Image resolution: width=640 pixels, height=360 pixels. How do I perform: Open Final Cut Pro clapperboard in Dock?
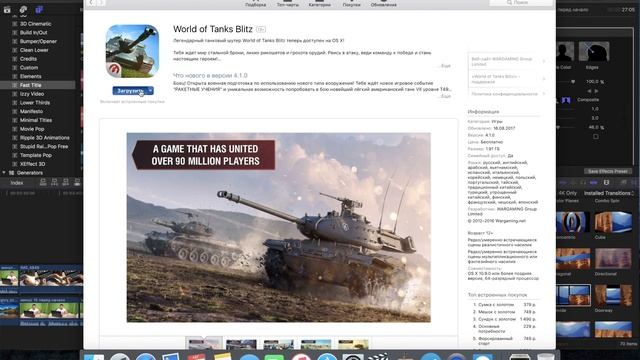378,357
